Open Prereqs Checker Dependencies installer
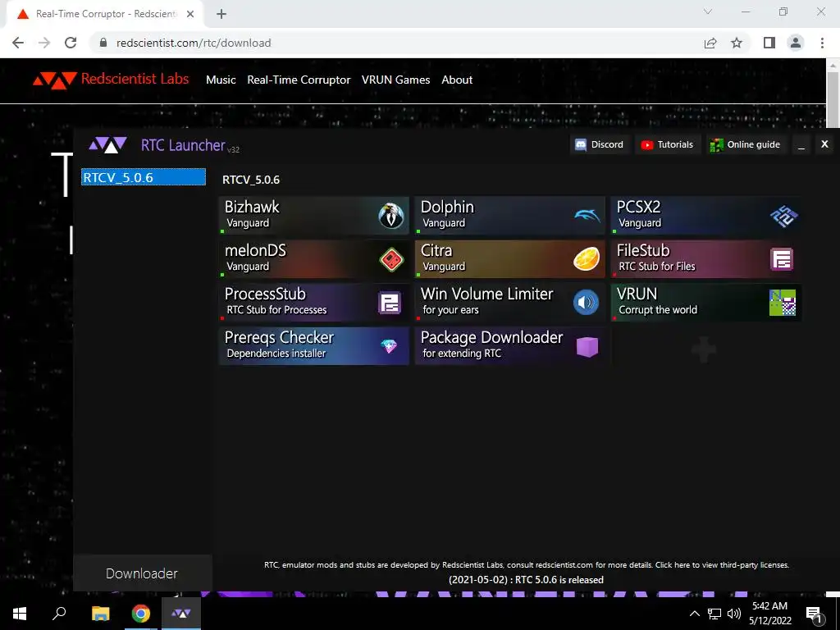 click(x=314, y=346)
